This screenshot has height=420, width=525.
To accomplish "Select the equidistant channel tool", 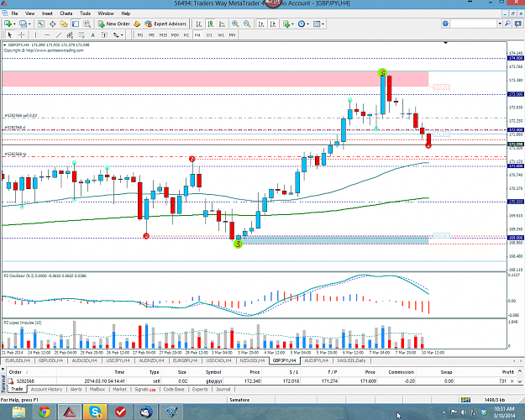I will 70,34.
